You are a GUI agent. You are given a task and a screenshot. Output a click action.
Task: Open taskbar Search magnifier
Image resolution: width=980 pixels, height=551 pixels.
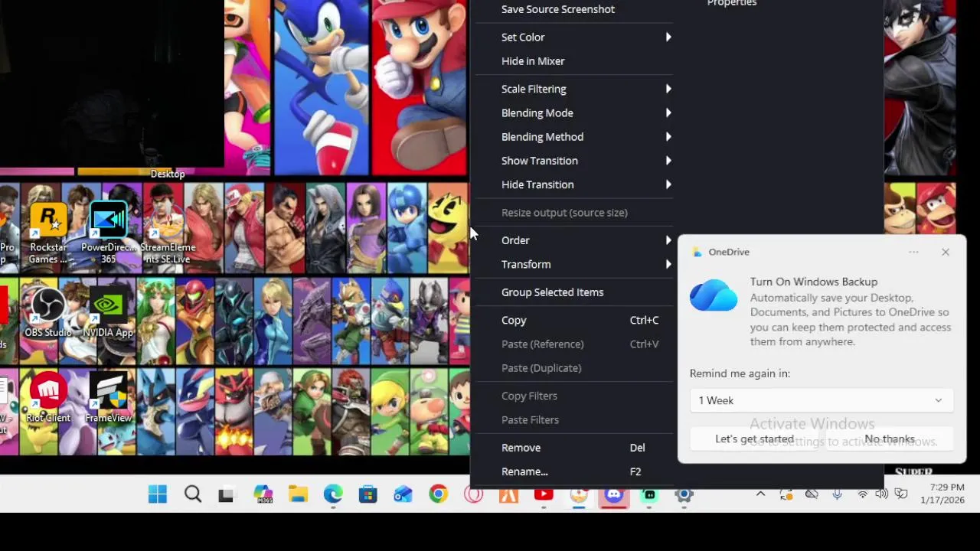[193, 495]
